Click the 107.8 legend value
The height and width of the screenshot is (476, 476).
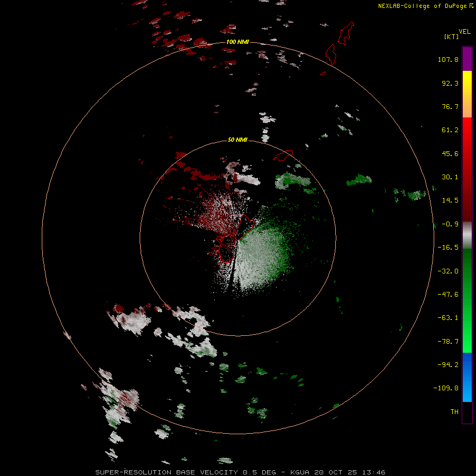click(448, 59)
